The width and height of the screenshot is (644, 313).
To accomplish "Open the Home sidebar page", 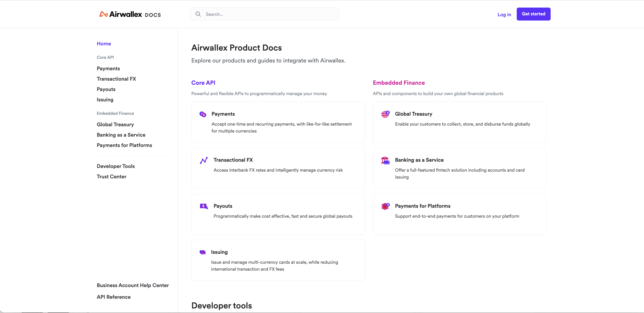I will (x=104, y=43).
